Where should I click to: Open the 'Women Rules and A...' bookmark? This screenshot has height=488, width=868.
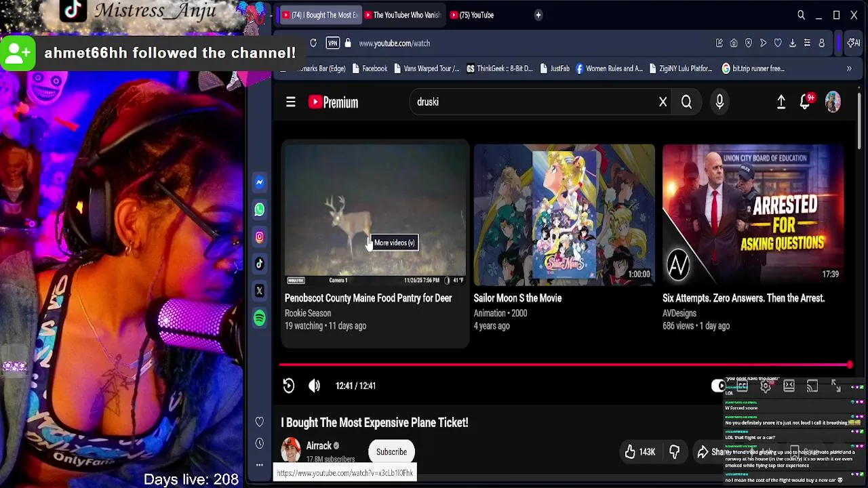[x=609, y=68]
